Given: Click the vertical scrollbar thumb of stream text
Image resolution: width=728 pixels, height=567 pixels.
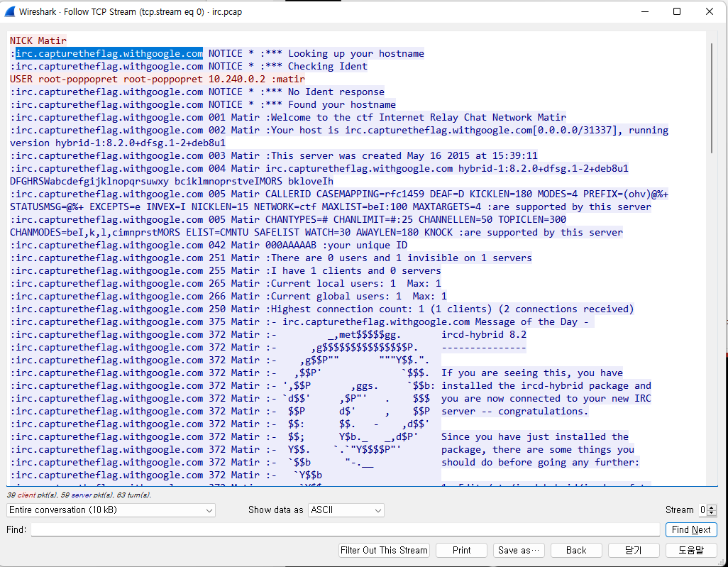Looking at the screenshot, I should coord(711,97).
